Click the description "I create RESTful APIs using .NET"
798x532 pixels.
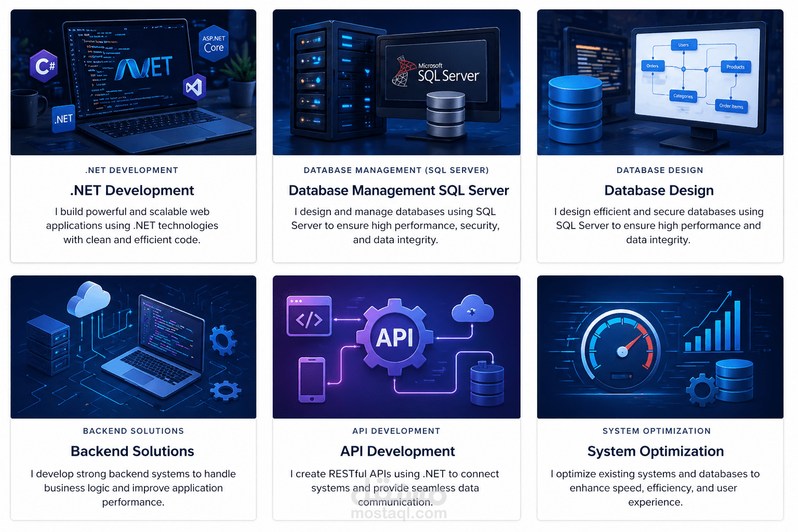point(395,488)
